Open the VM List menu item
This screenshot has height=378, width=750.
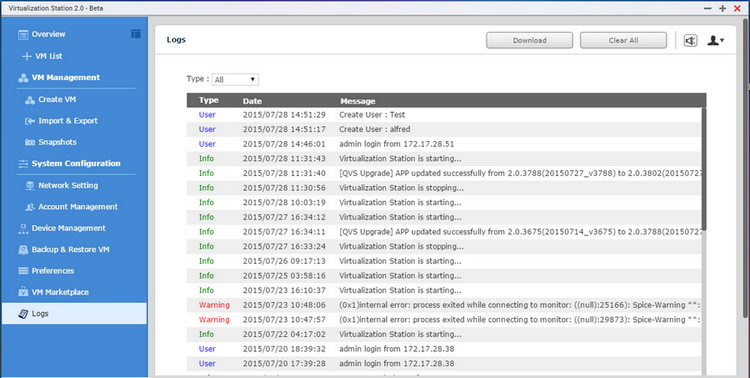click(49, 56)
